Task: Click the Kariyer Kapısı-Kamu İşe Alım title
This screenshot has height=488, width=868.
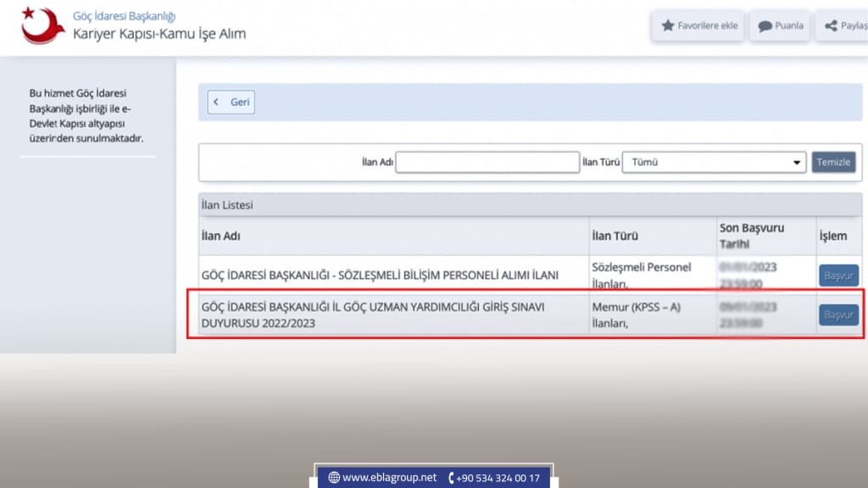Action: point(159,35)
